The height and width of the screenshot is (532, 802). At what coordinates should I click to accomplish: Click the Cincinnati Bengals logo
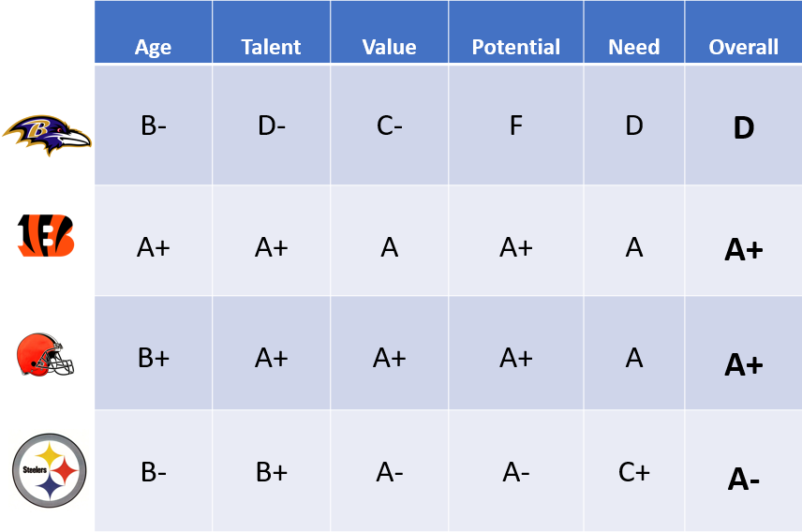(46, 235)
